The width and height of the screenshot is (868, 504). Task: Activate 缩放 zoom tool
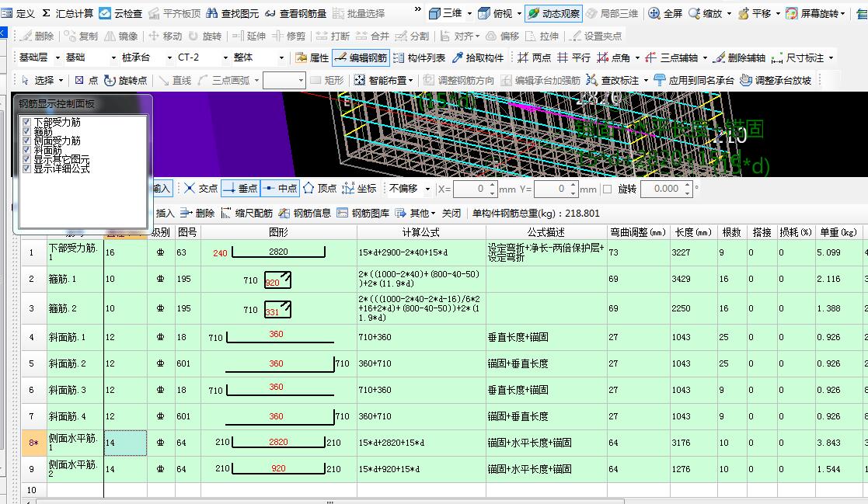click(706, 13)
